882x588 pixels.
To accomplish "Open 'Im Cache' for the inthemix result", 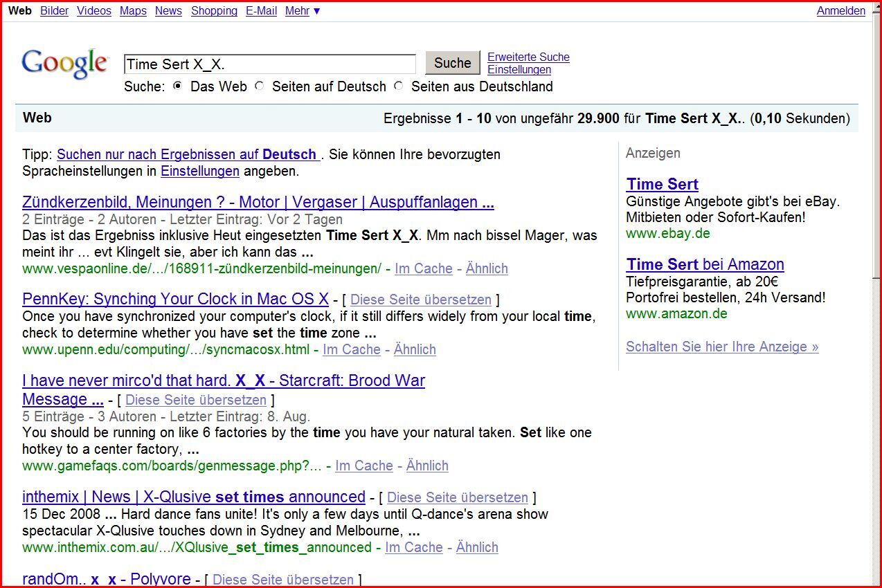I will (x=413, y=547).
